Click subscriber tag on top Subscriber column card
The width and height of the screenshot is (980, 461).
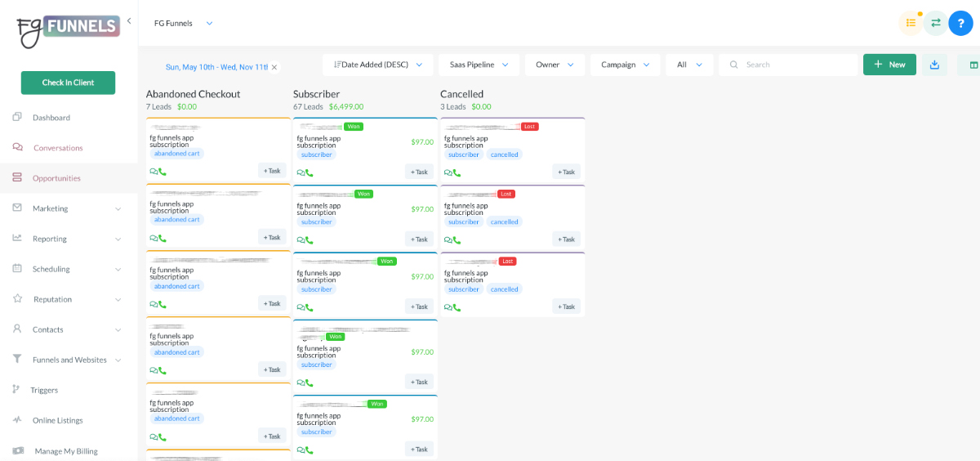[317, 154]
